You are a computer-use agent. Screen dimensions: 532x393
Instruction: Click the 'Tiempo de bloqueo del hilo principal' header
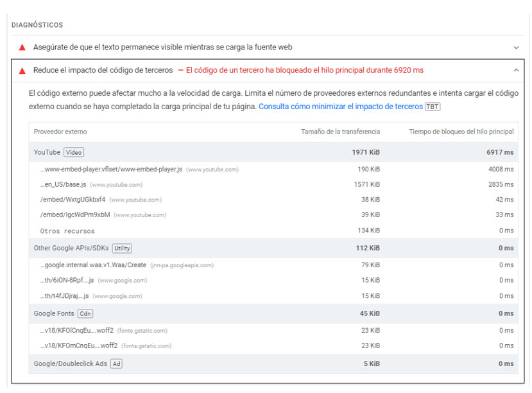tap(461, 132)
